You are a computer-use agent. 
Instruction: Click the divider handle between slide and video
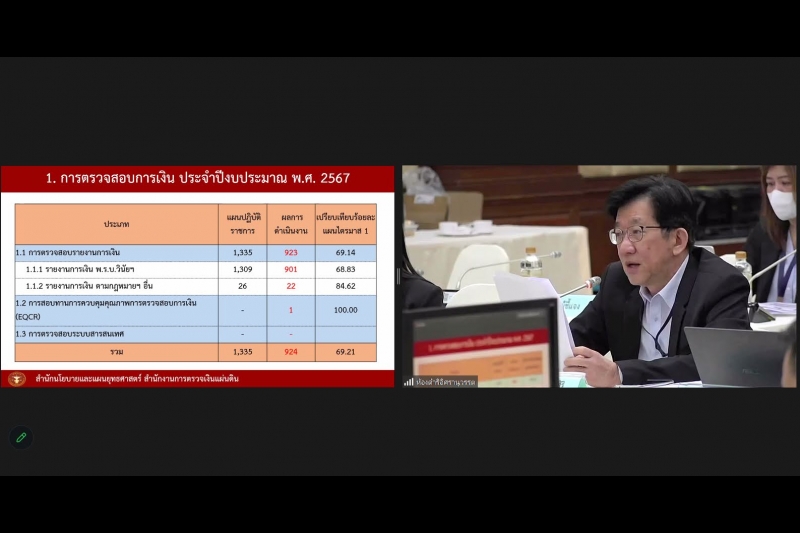point(398,276)
